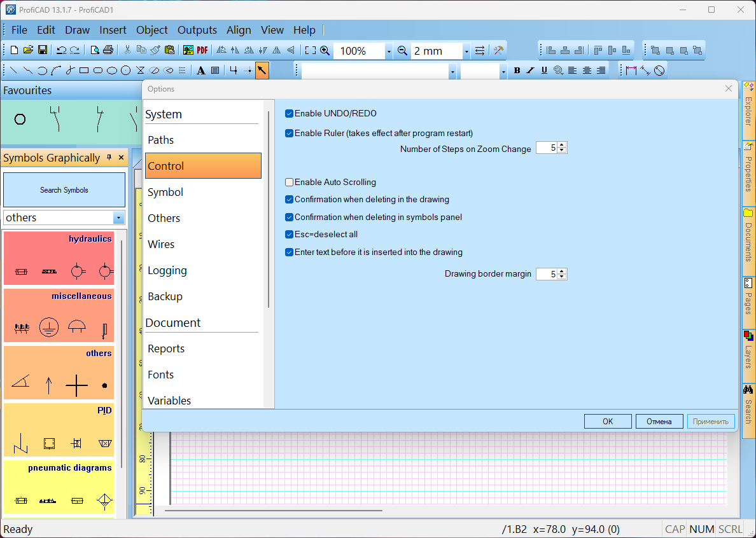Toggle italic text formatting

point(530,71)
